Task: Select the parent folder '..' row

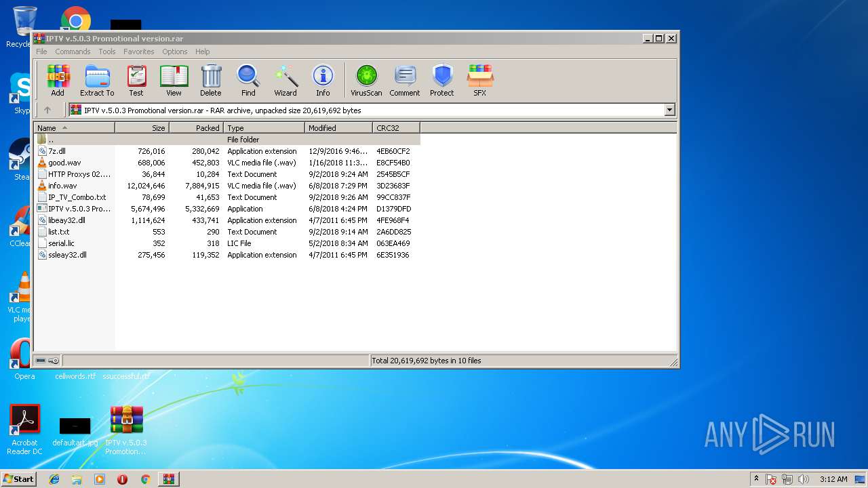Action: [x=227, y=140]
